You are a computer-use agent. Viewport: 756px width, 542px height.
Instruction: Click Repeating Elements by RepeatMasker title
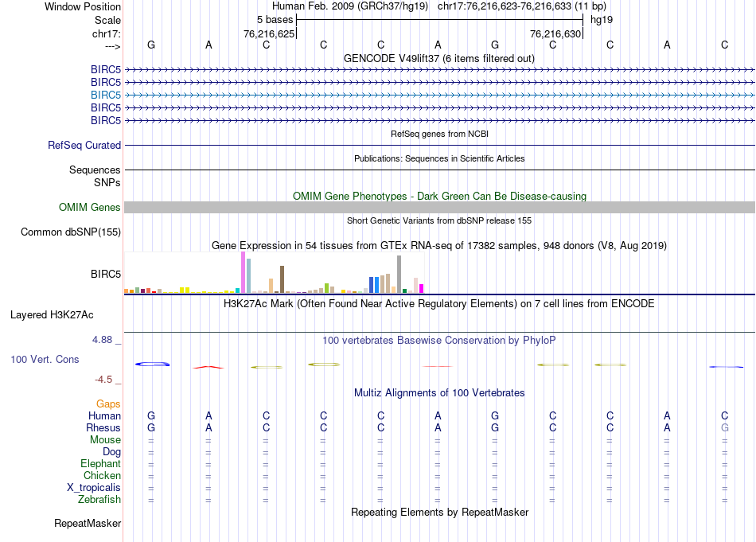click(439, 512)
